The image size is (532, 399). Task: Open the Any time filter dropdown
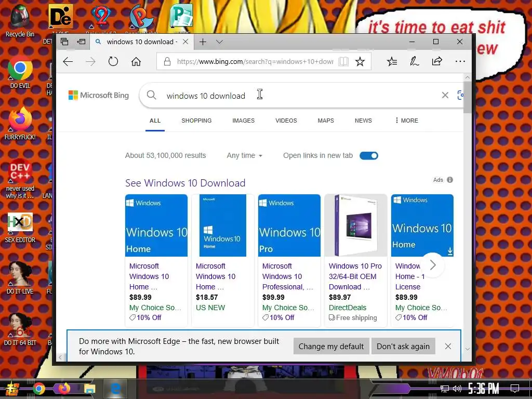245,155
